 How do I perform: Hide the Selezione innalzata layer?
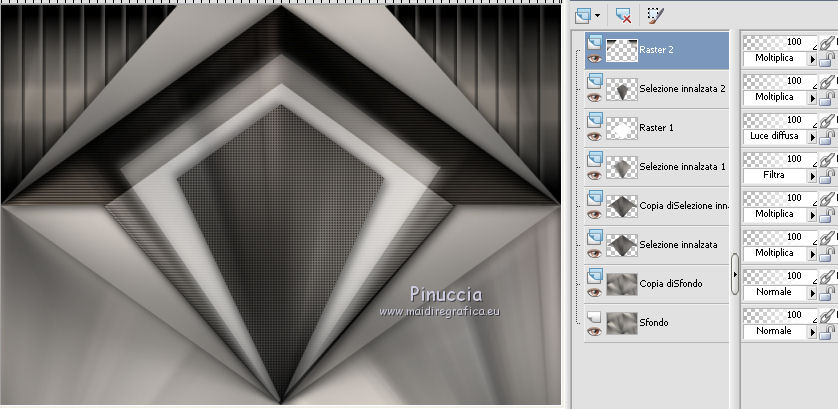click(594, 254)
